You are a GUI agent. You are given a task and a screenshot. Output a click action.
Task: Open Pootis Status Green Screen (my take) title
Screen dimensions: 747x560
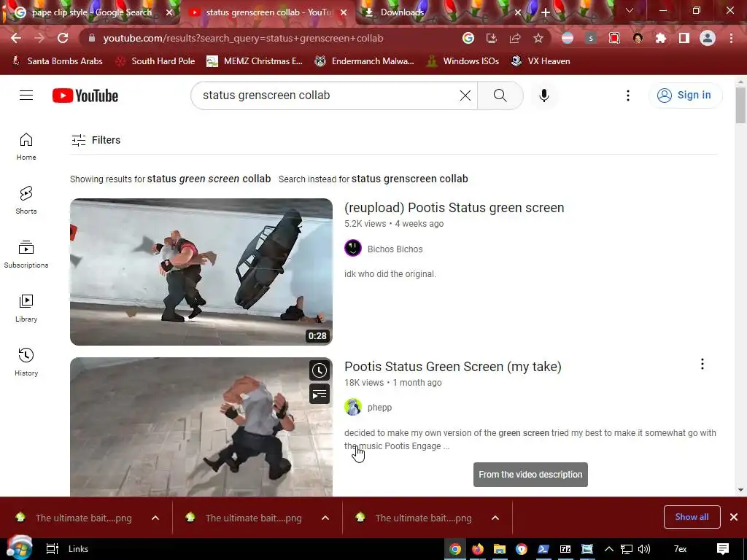click(452, 367)
